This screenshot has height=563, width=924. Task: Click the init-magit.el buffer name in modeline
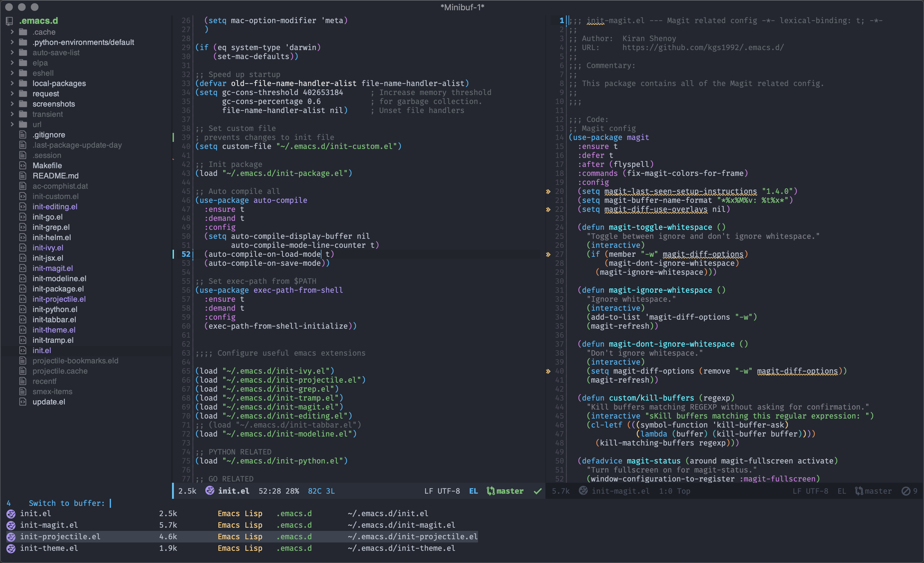tap(620, 491)
